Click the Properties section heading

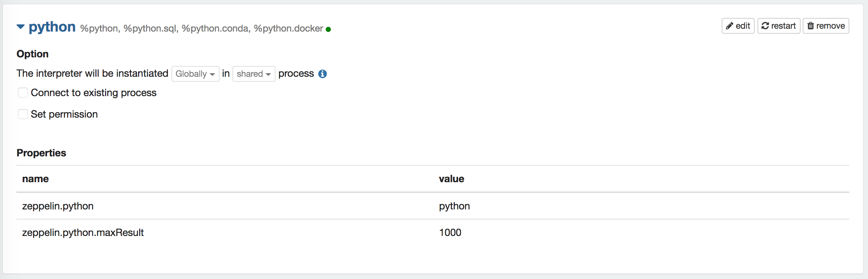pos(41,153)
